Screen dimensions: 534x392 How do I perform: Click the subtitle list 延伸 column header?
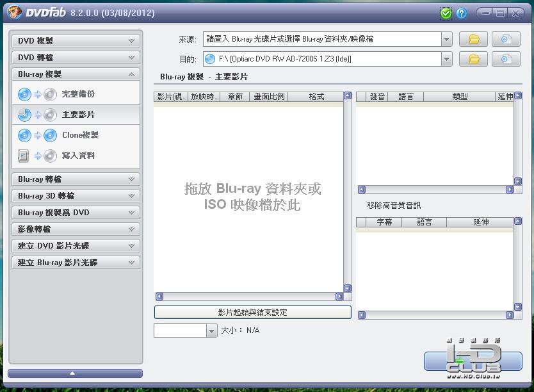click(x=480, y=222)
